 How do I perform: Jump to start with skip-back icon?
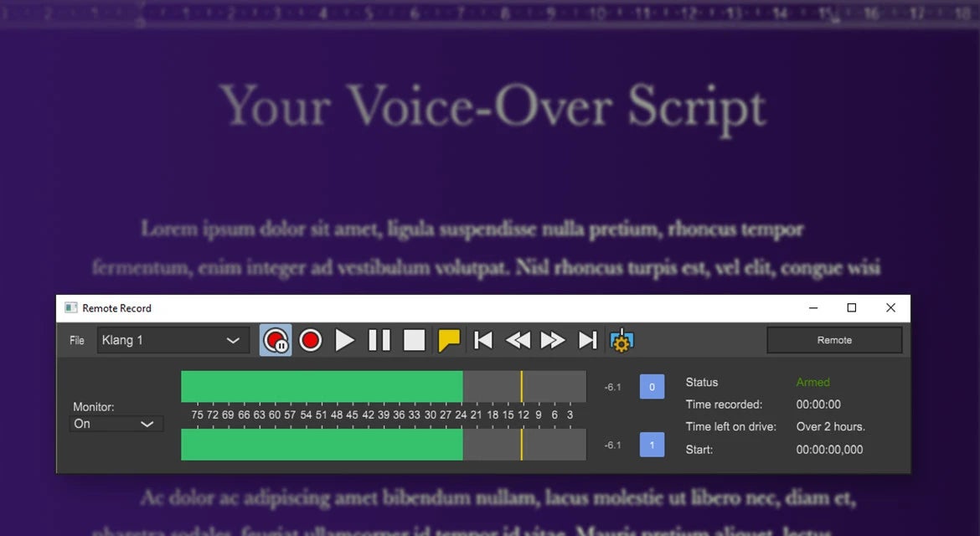coord(483,341)
